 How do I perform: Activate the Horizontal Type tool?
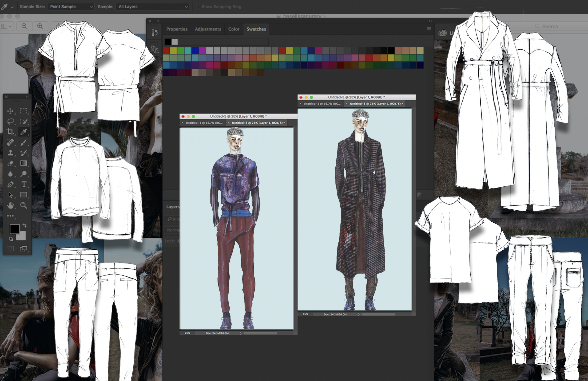click(24, 185)
